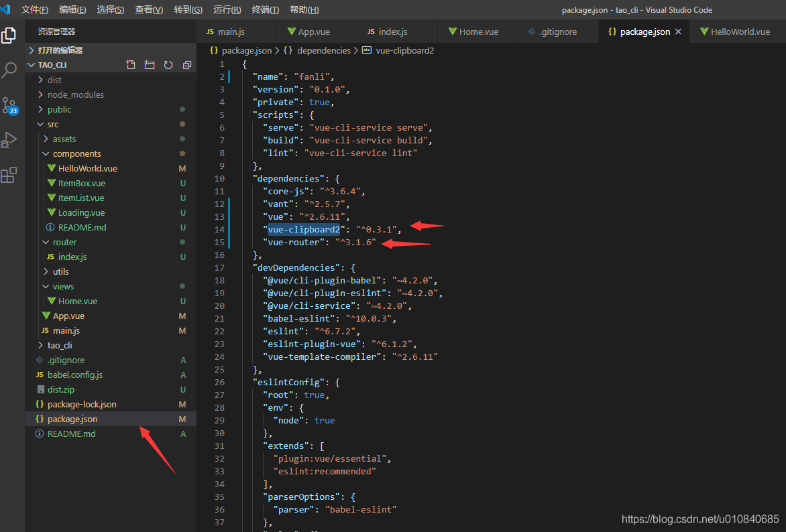Switch to the index.js editor tab

(398, 31)
